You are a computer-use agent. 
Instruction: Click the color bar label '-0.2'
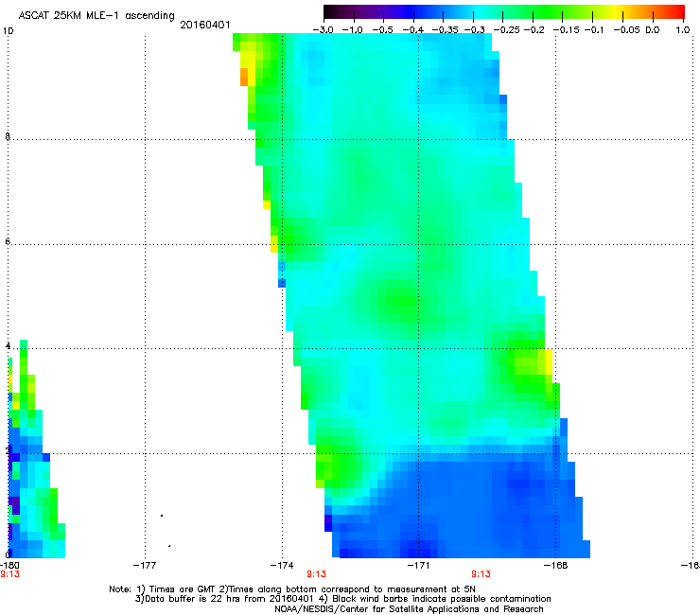click(534, 30)
